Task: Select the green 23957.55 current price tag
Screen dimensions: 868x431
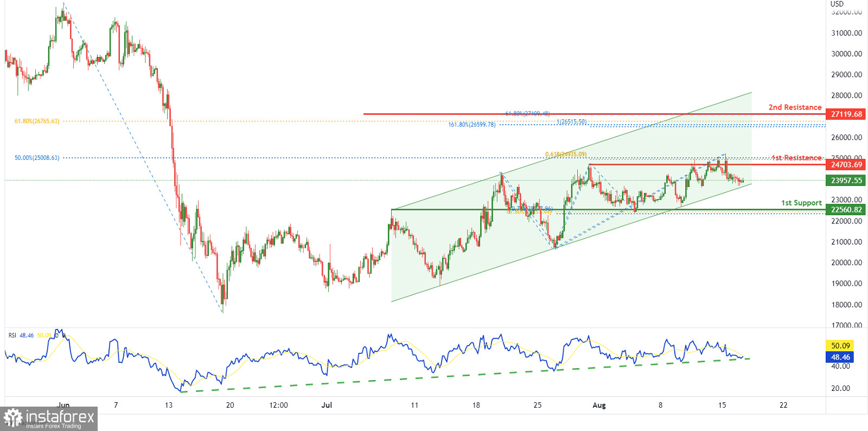Action: point(846,181)
